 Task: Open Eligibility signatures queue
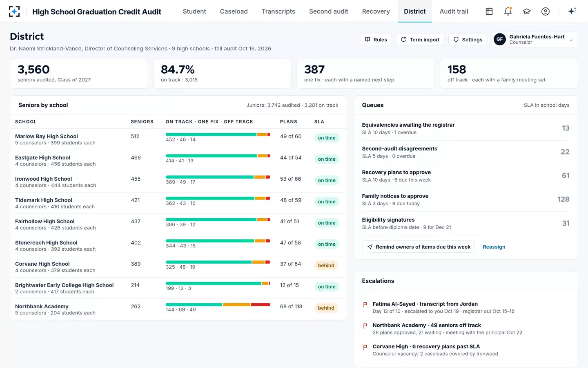point(466,223)
